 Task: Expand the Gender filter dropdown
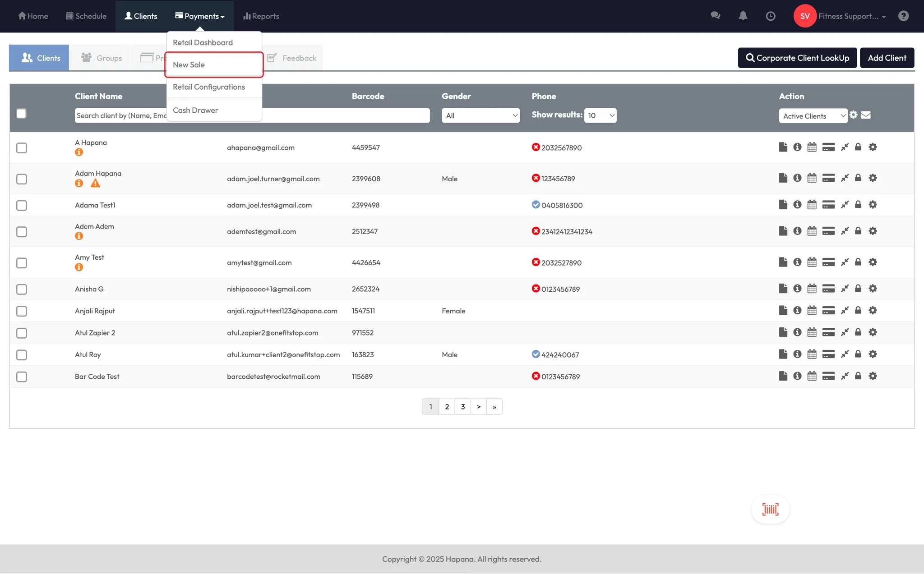tap(480, 115)
